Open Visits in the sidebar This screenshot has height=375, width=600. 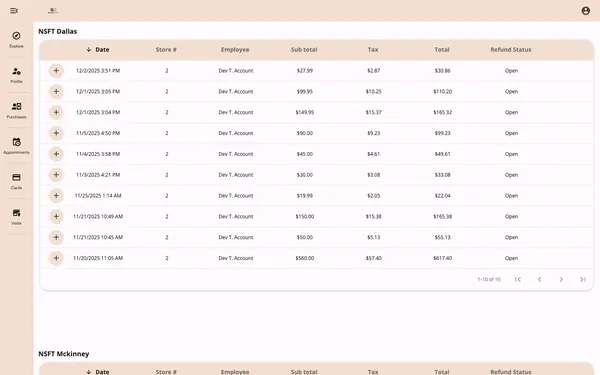tap(16, 217)
